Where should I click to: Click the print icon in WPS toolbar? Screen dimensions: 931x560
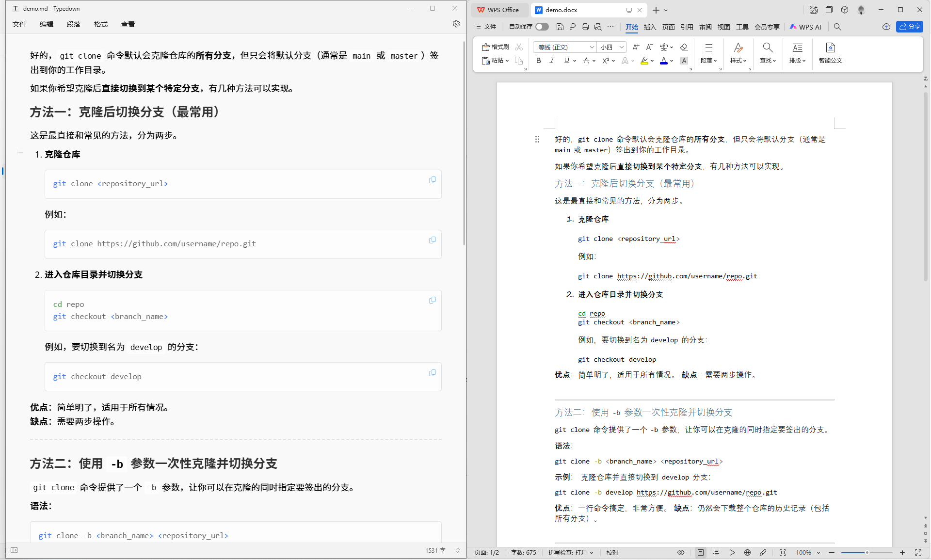pos(585,27)
